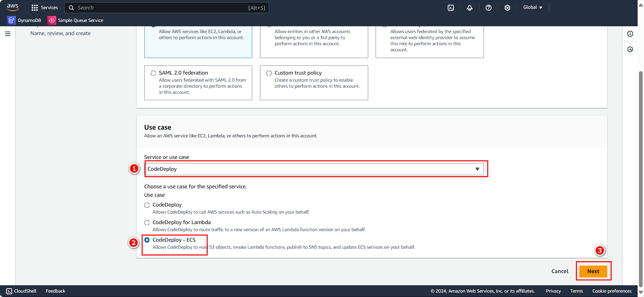This screenshot has width=644, height=297.
Task: Click 'Choose a use case for the specified service.' text
Action: 196,186
